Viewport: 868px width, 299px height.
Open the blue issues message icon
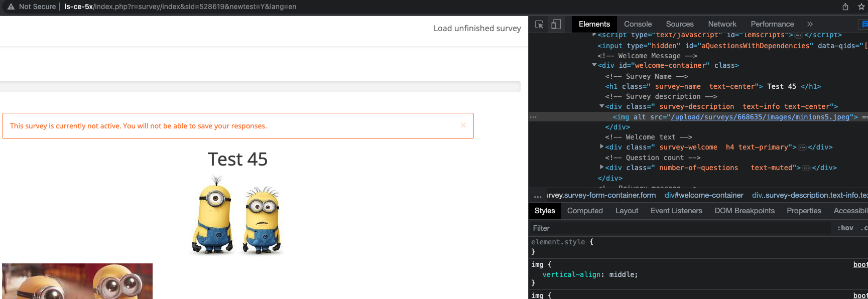coord(864,24)
